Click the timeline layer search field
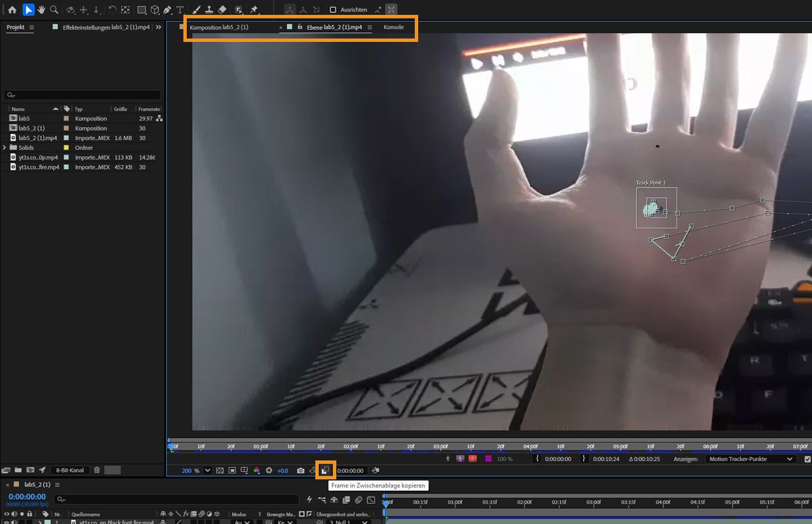Screen dimensions: 812x524 click(x=178, y=500)
